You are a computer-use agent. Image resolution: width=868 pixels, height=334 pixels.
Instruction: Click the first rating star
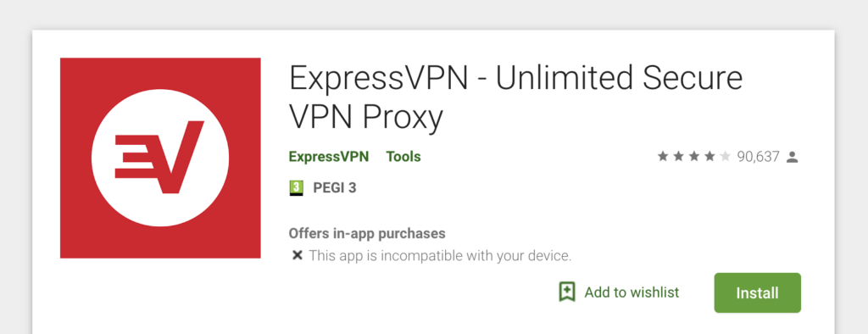(663, 157)
